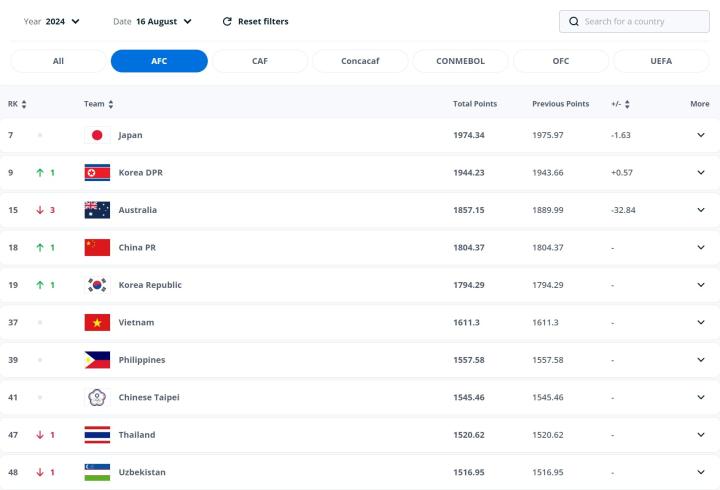Screen dimensions: 720x490
Task: Click Reset filters button
Action: 255,21
